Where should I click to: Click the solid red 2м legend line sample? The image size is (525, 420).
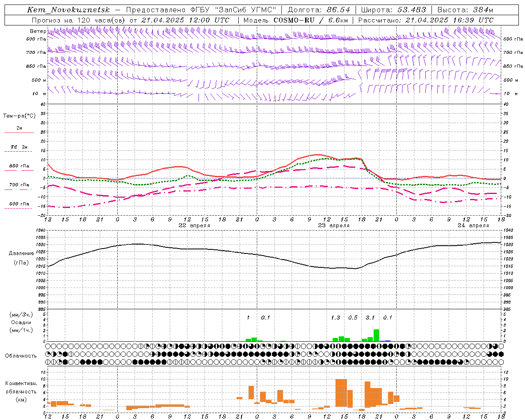pos(19,133)
